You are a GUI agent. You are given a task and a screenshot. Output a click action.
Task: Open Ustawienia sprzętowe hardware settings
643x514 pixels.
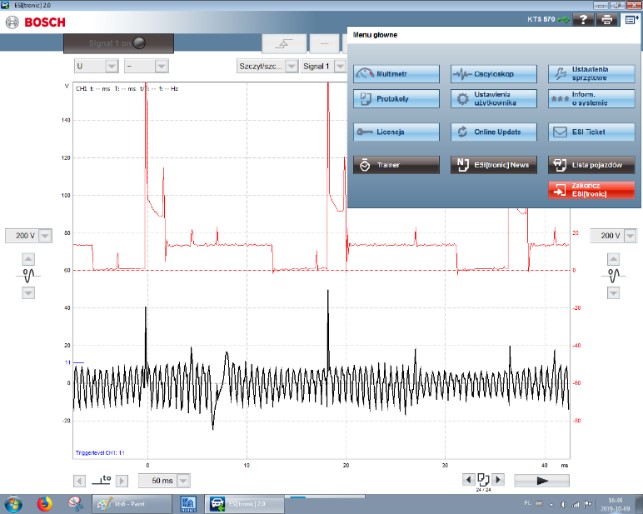pyautogui.click(x=590, y=74)
